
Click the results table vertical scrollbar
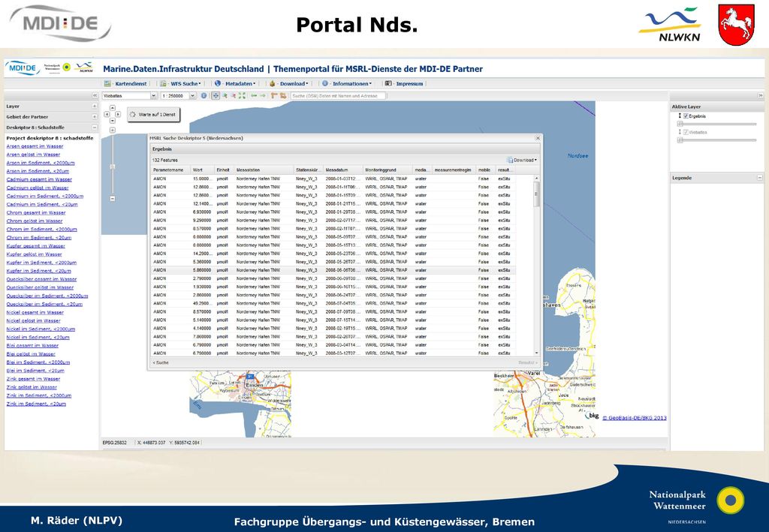click(536, 265)
